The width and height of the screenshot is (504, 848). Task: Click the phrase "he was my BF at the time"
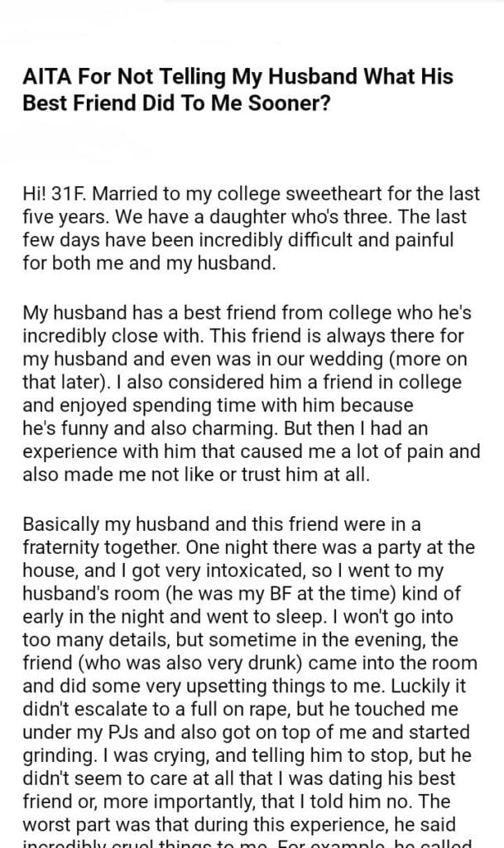324,595
